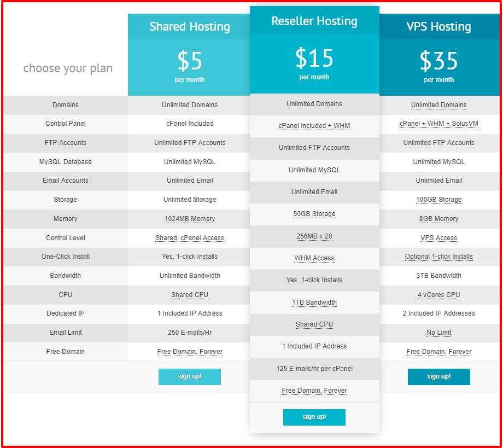503x448 pixels.
Task: Open the Free Domain, Forever link under Shared Hosting
Action: point(189,352)
